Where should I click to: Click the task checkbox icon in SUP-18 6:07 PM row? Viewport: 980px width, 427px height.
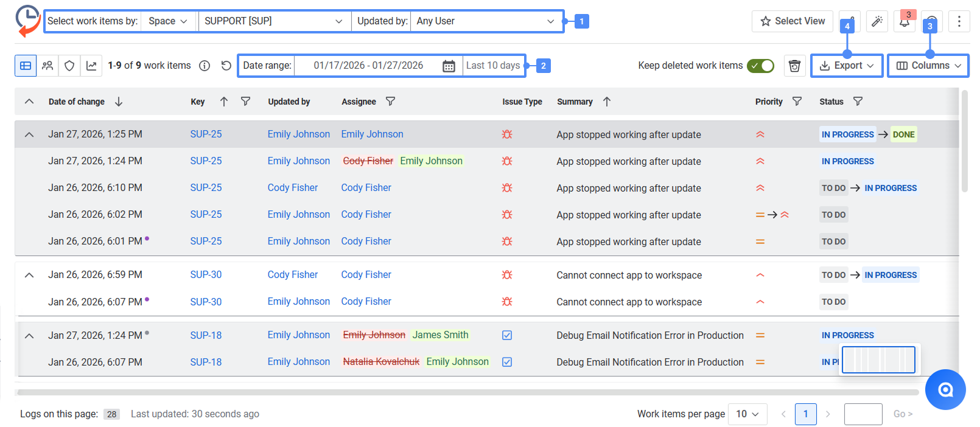507,362
